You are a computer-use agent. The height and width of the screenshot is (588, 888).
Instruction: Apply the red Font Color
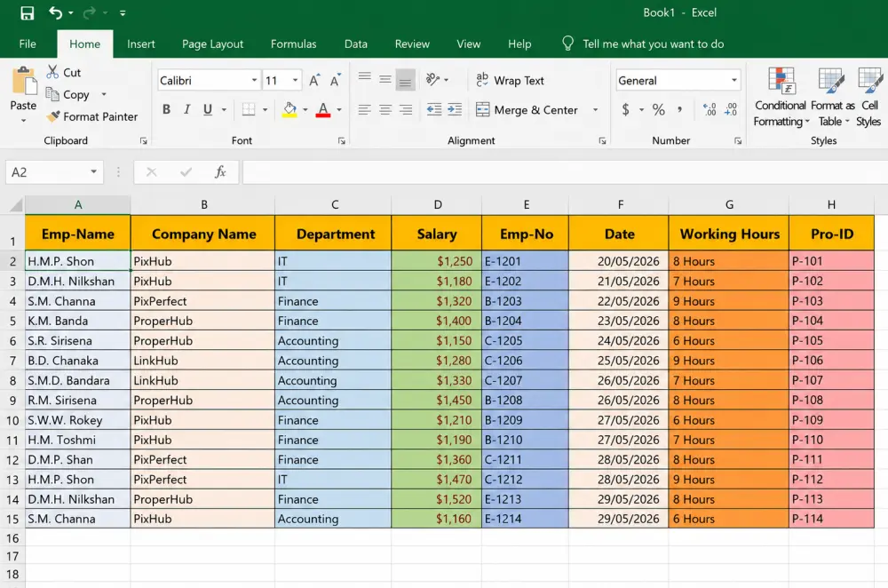(323, 109)
